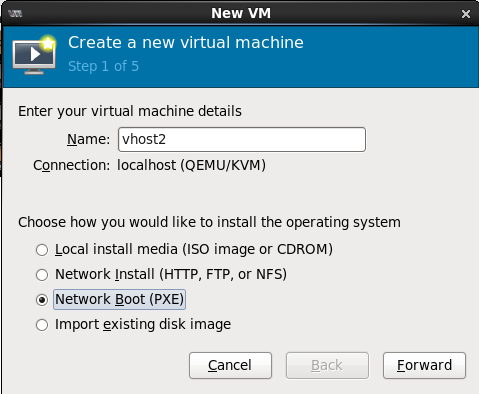
Task: Click the New VM title bar text
Action: coord(241,13)
